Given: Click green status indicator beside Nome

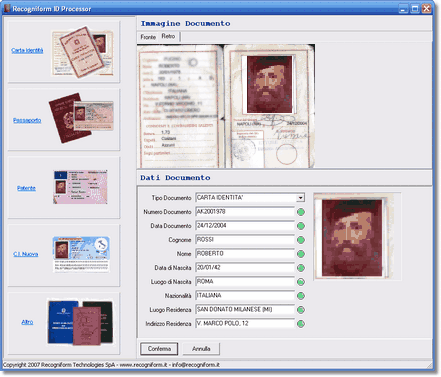Looking at the screenshot, I should [x=301, y=254].
